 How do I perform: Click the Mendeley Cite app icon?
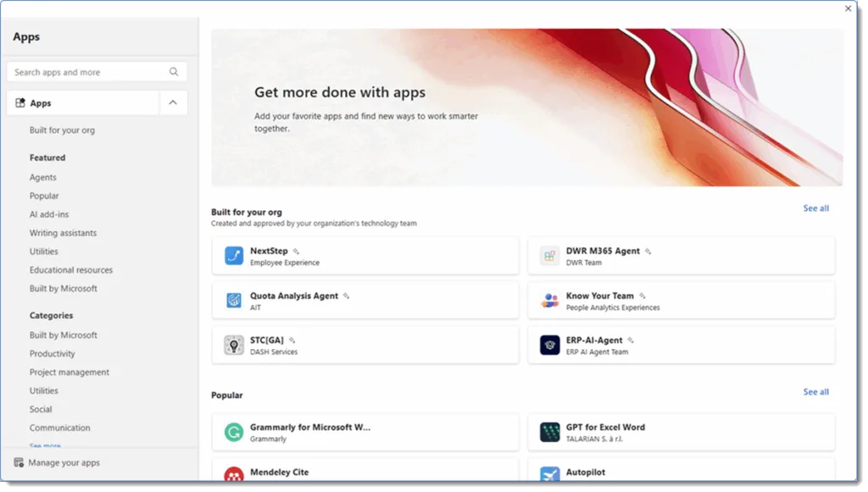[x=233, y=473]
